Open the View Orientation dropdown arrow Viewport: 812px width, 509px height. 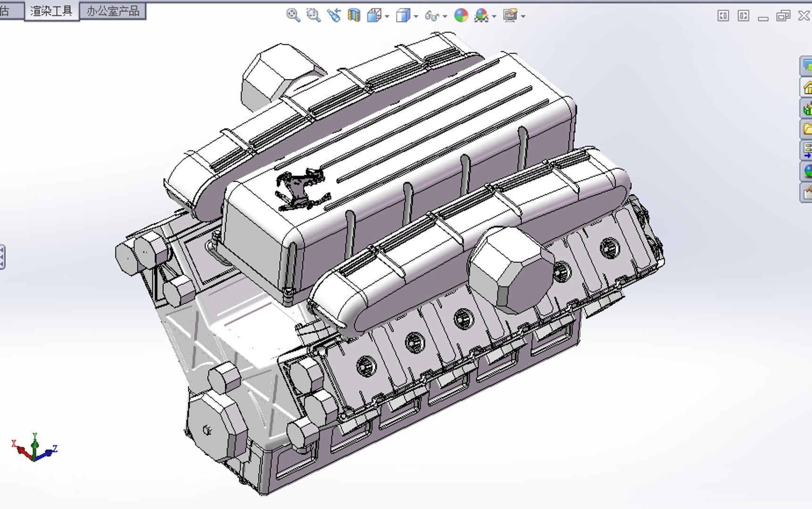point(387,16)
